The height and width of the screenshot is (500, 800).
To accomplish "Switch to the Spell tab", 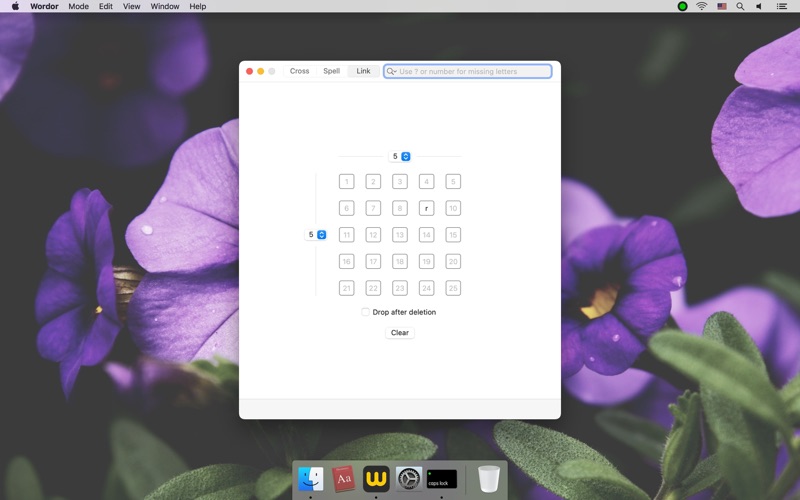I will [332, 71].
